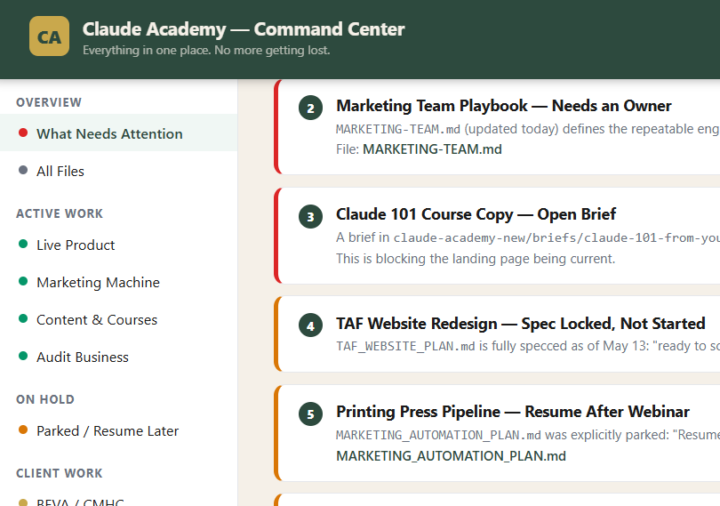Click the OVERVIEW section label
The height and width of the screenshot is (506, 720).
click(x=49, y=102)
